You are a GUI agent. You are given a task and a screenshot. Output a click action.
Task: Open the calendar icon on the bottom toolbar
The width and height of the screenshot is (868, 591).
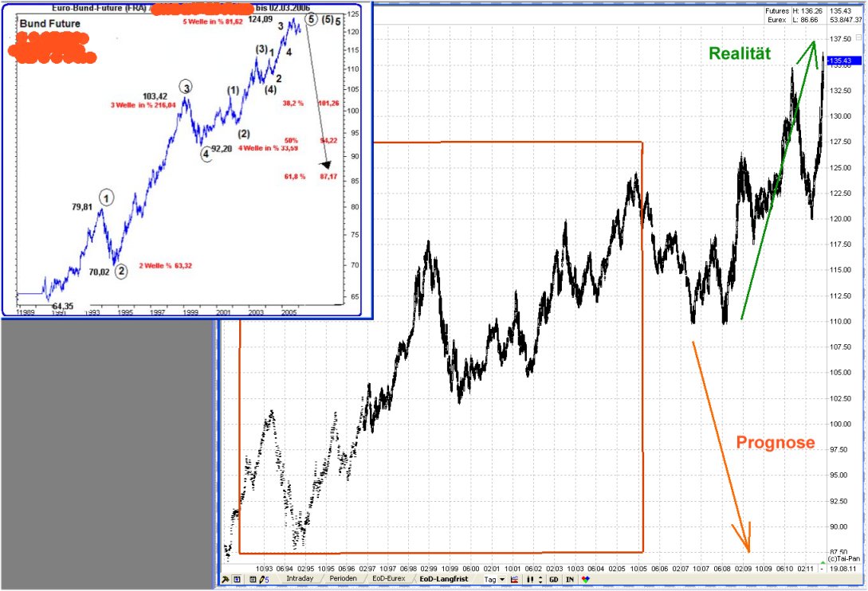pos(253,578)
